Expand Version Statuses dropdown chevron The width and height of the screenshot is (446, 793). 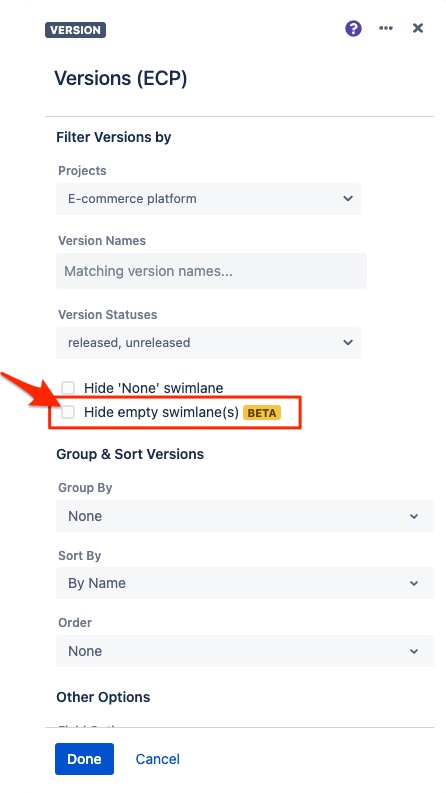click(348, 342)
